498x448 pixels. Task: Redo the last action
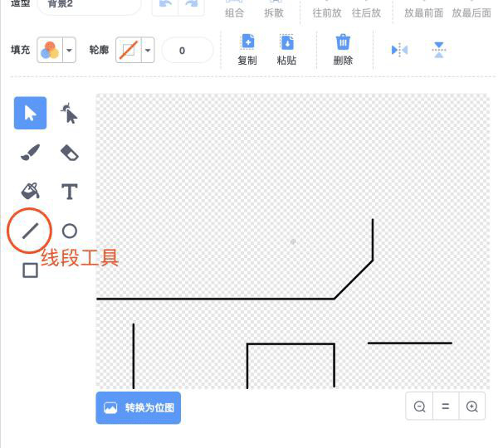pos(191,4)
